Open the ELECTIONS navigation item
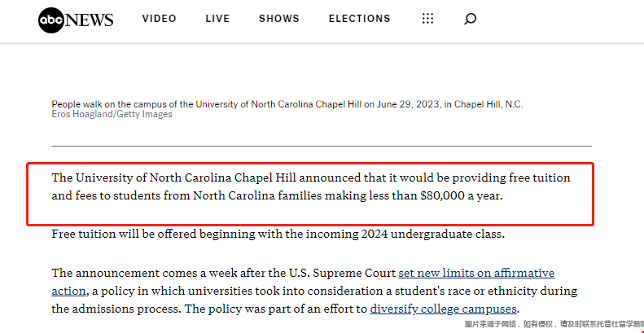 pos(359,19)
